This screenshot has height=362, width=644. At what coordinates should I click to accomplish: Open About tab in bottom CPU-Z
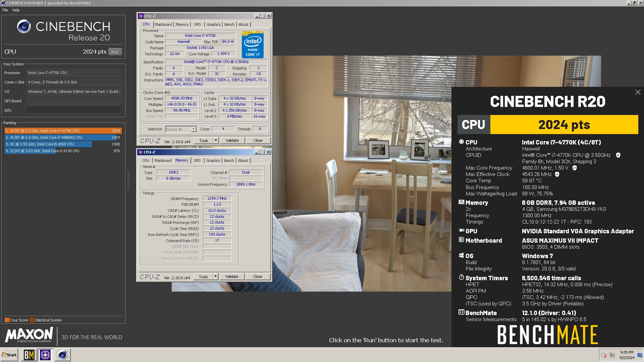243,161
